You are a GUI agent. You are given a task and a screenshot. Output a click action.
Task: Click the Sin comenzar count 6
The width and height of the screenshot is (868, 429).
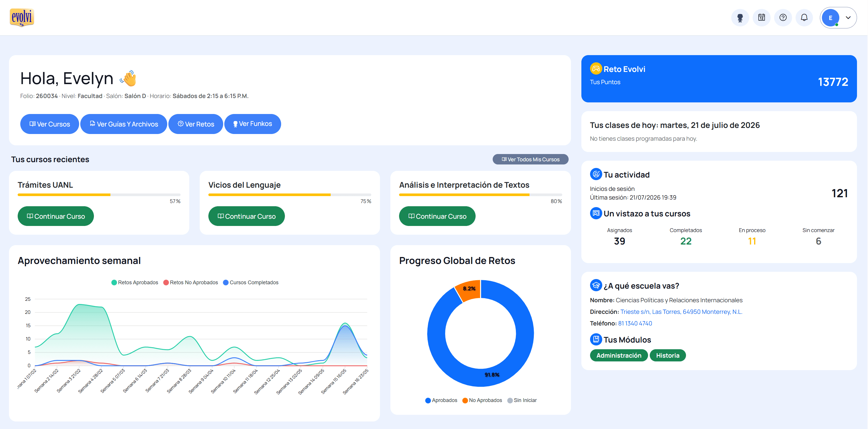[818, 241]
